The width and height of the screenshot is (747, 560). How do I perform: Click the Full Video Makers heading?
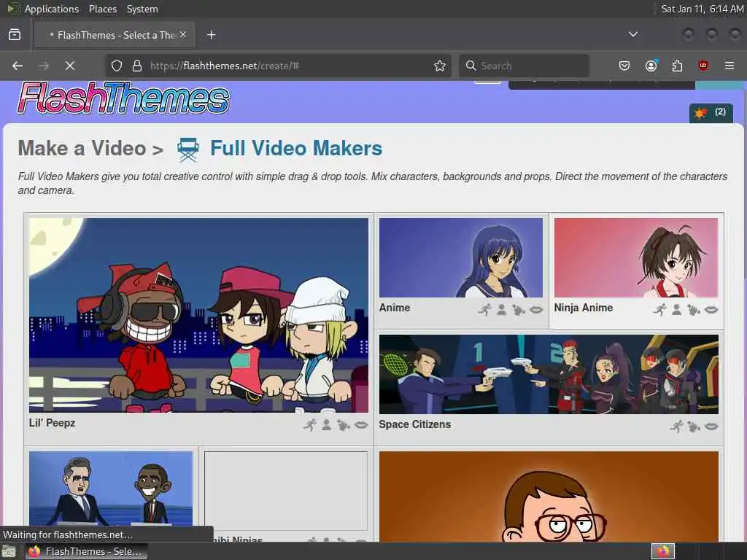tap(296, 149)
